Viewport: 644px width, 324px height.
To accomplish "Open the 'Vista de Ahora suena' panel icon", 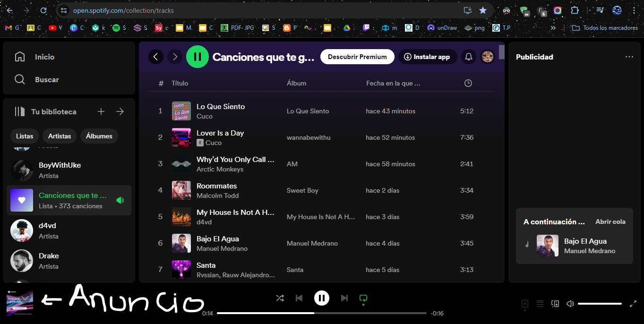I will (524, 304).
